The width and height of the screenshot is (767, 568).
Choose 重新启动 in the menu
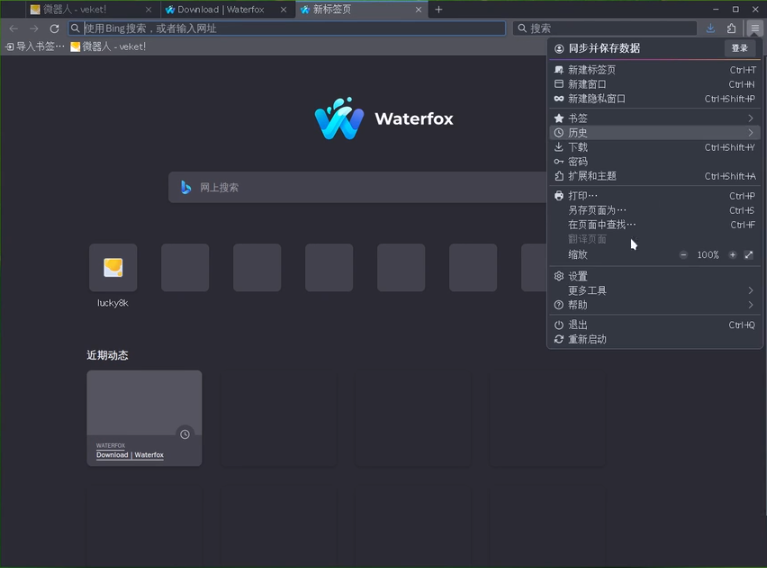coord(654,339)
